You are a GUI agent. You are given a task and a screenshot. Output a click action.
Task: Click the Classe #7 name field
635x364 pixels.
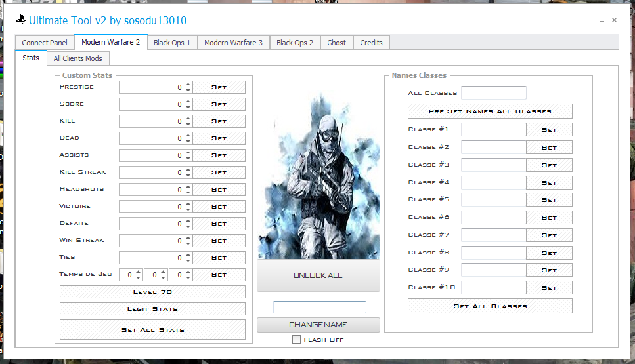click(x=494, y=235)
